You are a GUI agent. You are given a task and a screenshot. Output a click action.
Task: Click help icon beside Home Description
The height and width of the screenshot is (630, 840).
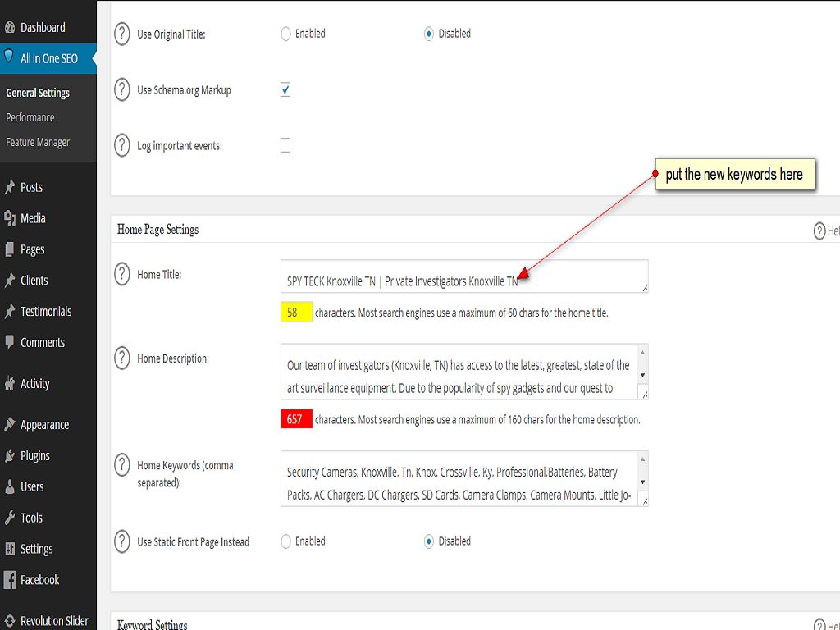point(122,358)
